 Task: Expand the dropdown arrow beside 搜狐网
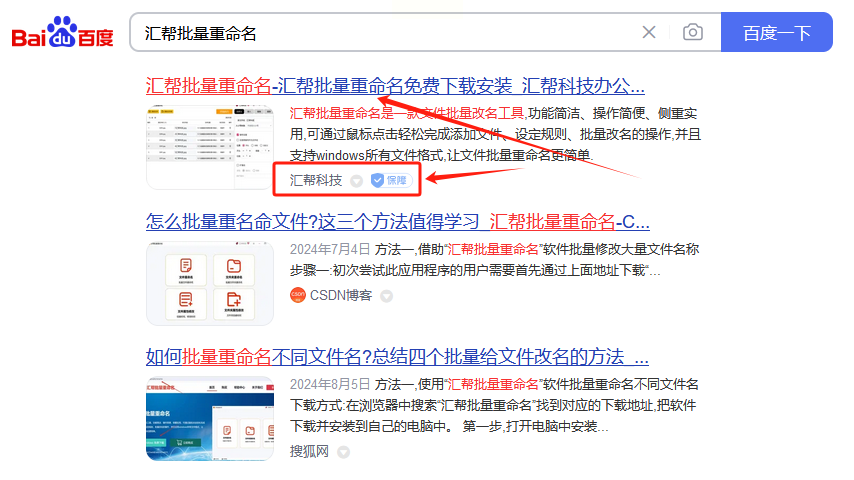click(x=344, y=452)
